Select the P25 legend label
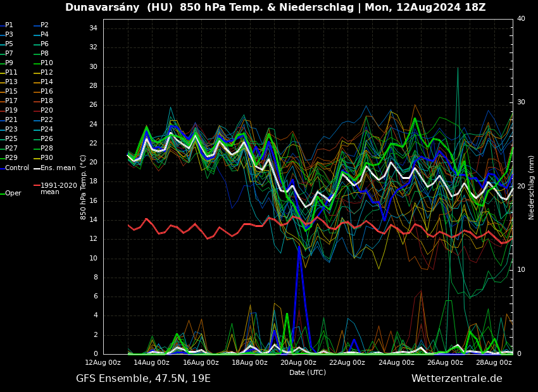538x392 pixels. tap(11, 139)
